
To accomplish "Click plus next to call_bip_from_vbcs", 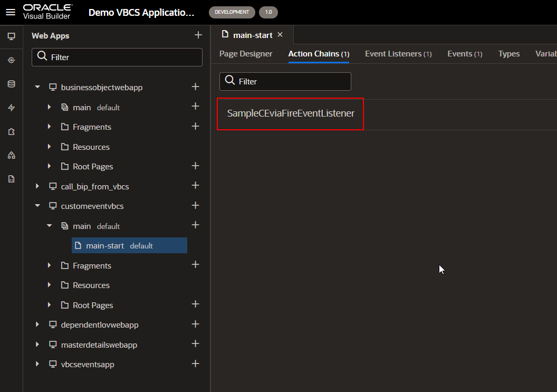I will click(x=195, y=186).
